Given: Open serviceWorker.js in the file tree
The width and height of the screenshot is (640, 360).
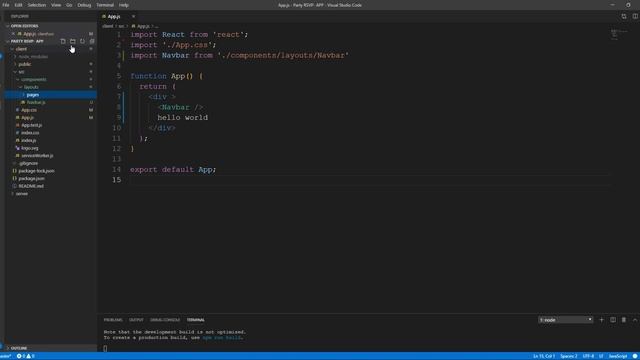Looking at the screenshot, I should pos(37,156).
